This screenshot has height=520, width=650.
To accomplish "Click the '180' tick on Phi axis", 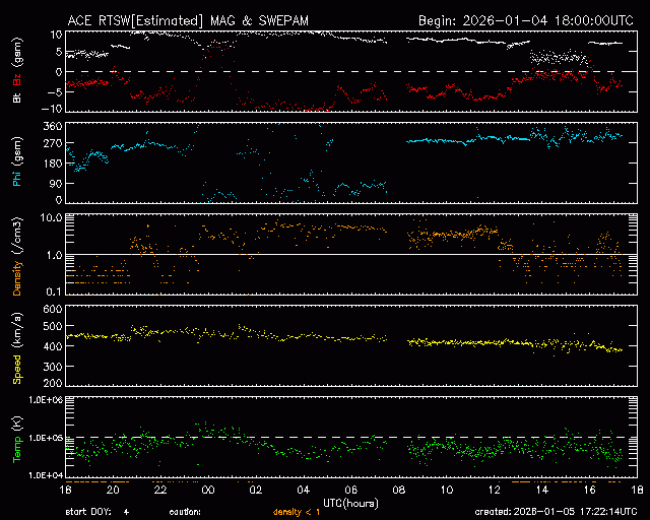I will point(53,163).
